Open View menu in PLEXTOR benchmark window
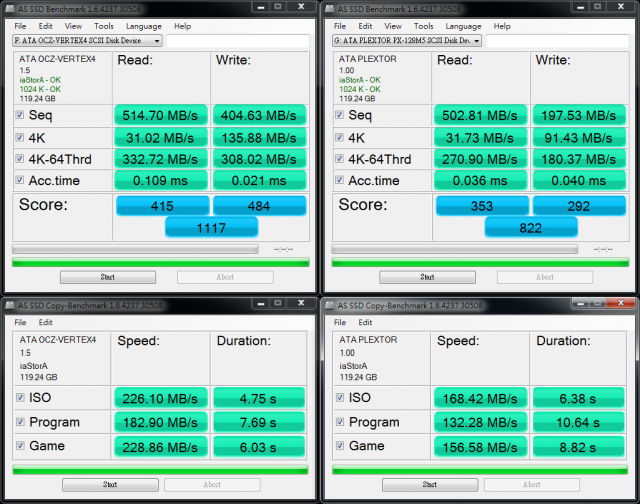 [x=393, y=26]
